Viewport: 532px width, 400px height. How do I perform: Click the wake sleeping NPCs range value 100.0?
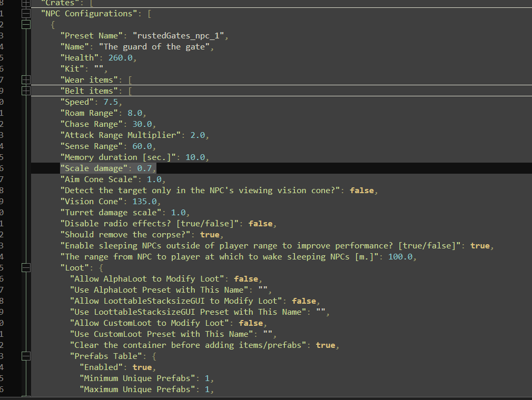pos(401,257)
